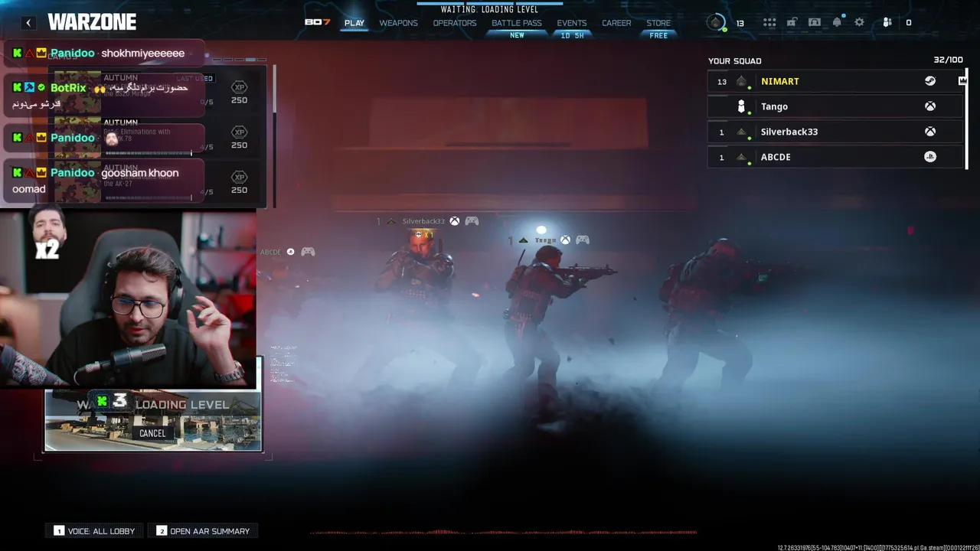Select squad member Silverback33
980x551 pixels.
coord(835,132)
